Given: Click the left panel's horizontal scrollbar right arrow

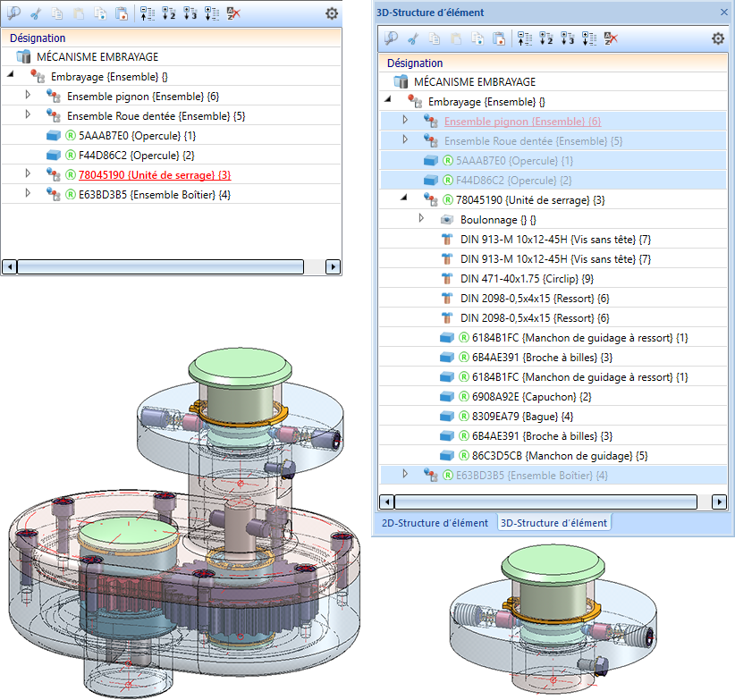Looking at the screenshot, I should (x=333, y=266).
